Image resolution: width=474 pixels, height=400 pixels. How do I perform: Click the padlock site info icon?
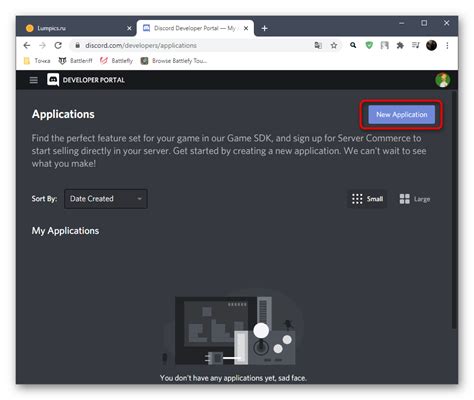pyautogui.click(x=77, y=45)
